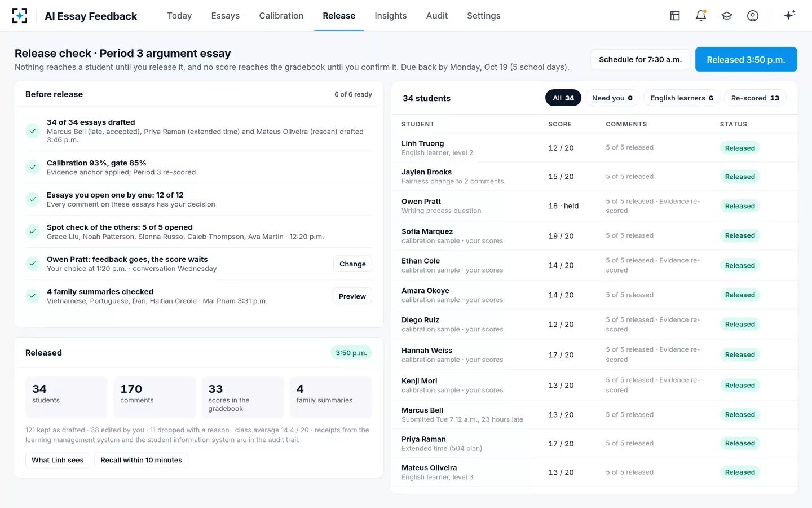812x508 pixels.
Task: Click checkmark beside Essays you open one by one
Action: point(33,199)
